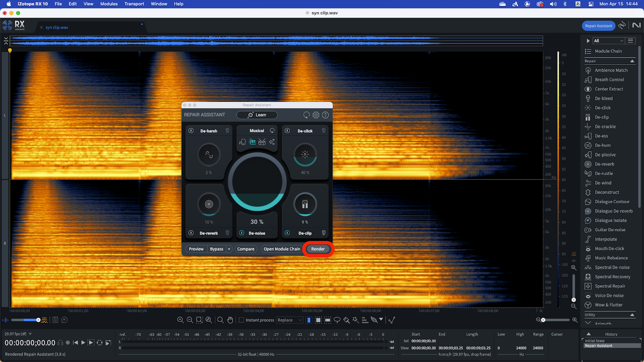
Task: Expand the History panel arrow
Action: coord(588,334)
